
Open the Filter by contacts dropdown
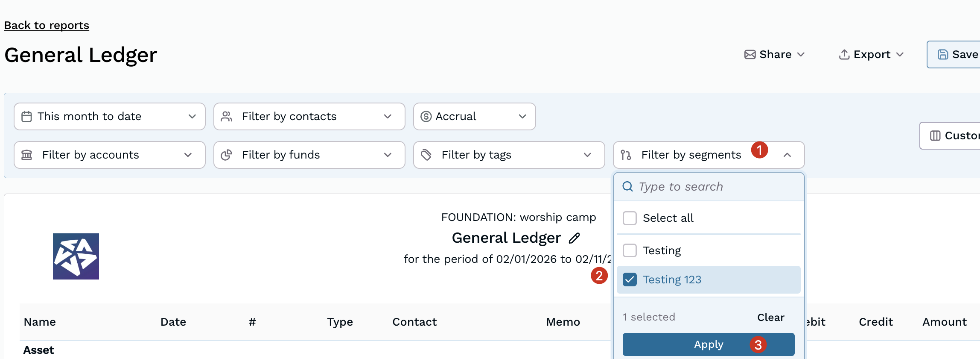click(x=309, y=117)
